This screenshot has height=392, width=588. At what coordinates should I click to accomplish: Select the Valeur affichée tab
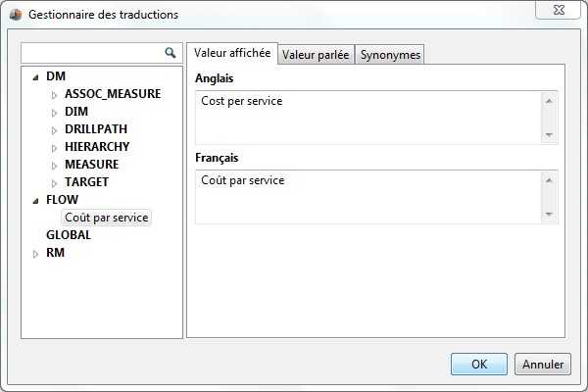[x=233, y=53]
